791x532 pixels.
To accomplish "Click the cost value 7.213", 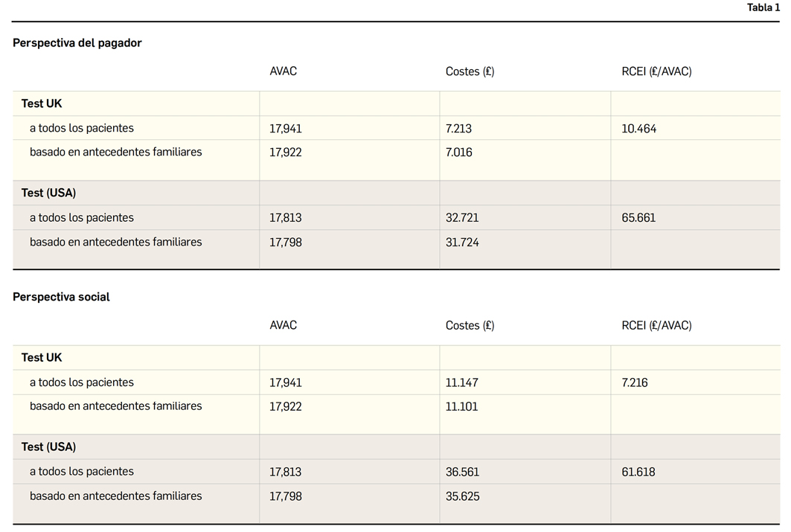I will [458, 129].
